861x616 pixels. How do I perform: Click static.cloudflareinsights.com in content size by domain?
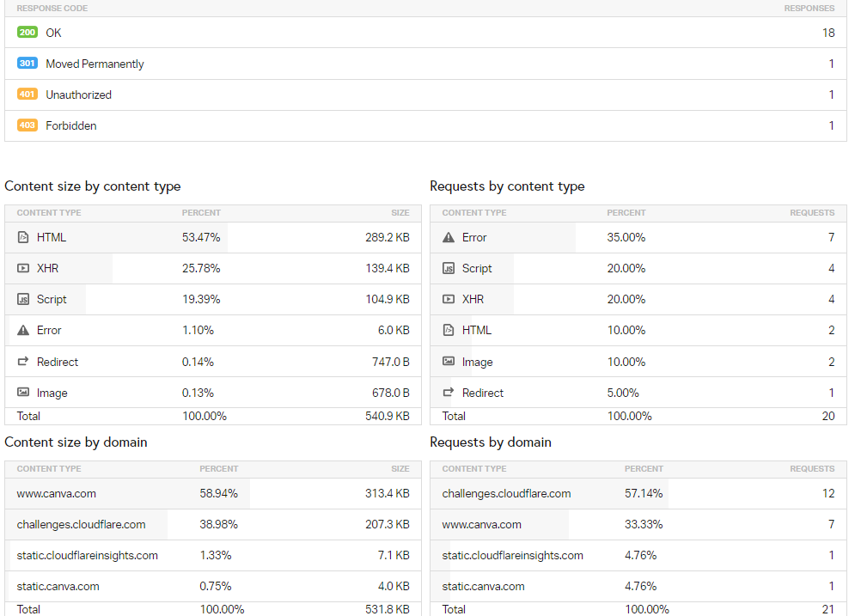click(87, 555)
